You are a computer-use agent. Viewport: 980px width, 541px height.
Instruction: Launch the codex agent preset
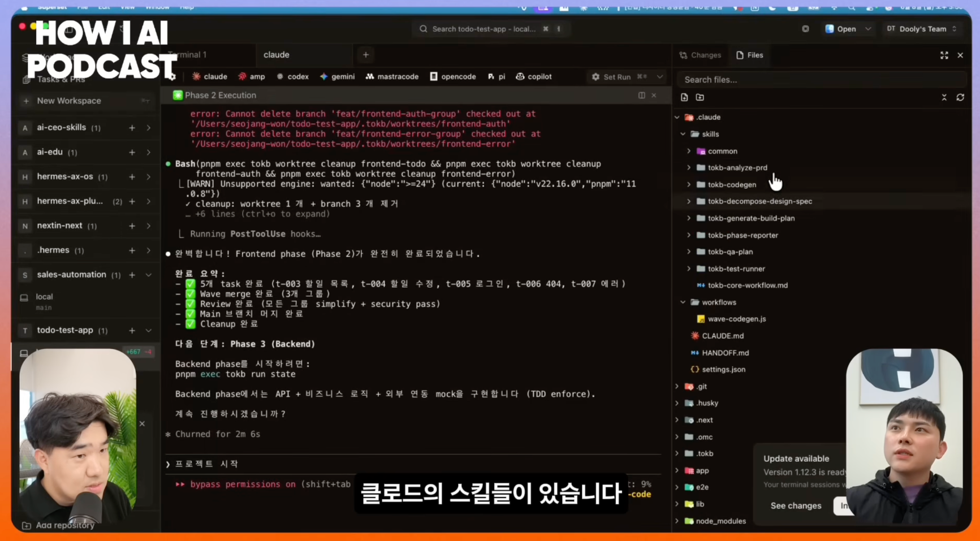click(x=292, y=76)
